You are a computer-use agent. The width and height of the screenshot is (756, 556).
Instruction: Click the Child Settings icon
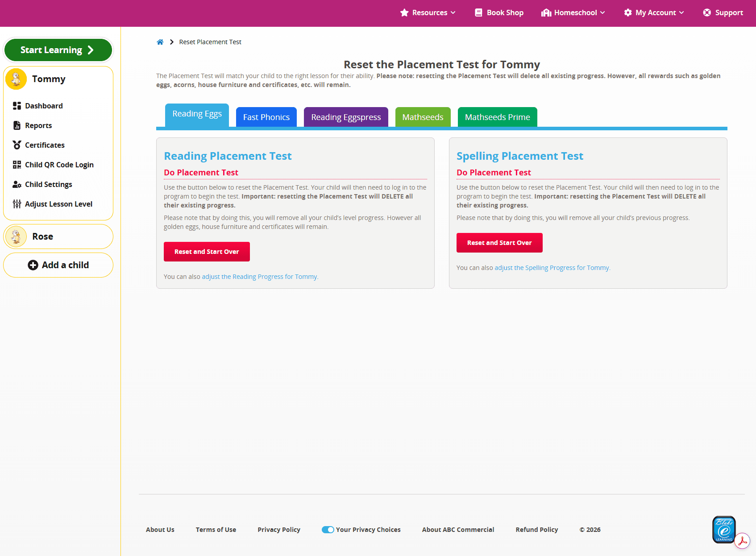pyautogui.click(x=17, y=184)
